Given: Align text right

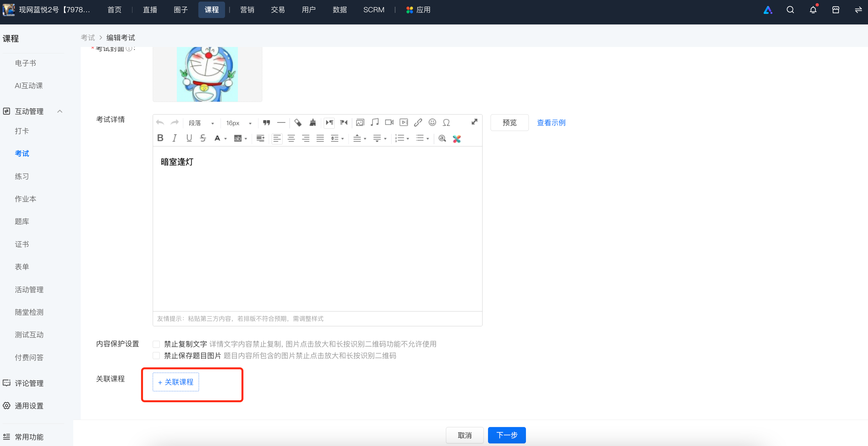Looking at the screenshot, I should (x=306, y=138).
